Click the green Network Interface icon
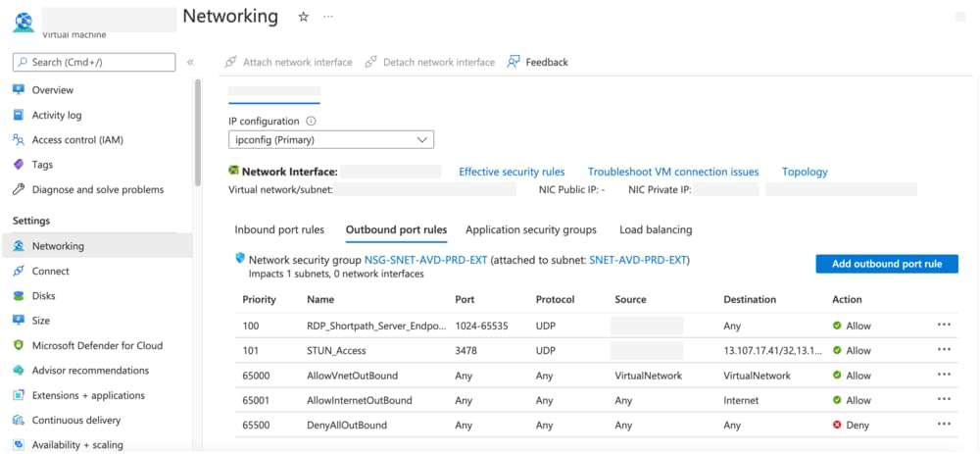Image resolution: width=980 pixels, height=454 pixels. coord(234,170)
